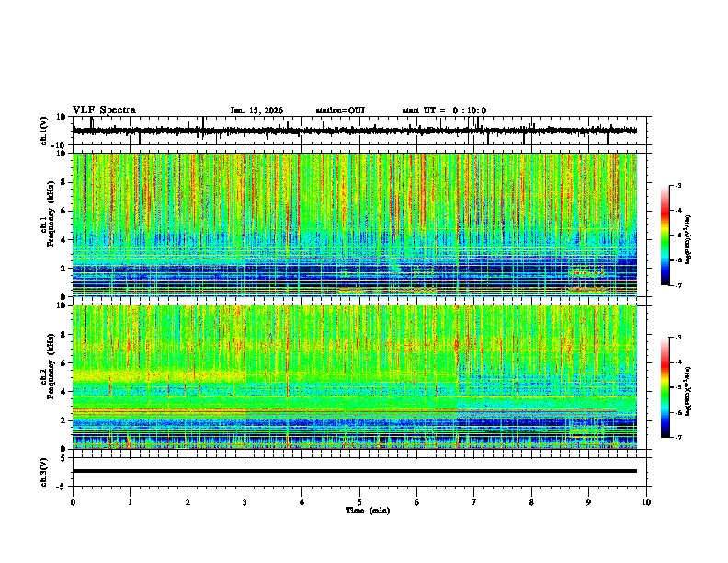Click the x-axis tick label "9"
The width and height of the screenshot is (728, 563).
(x=588, y=502)
